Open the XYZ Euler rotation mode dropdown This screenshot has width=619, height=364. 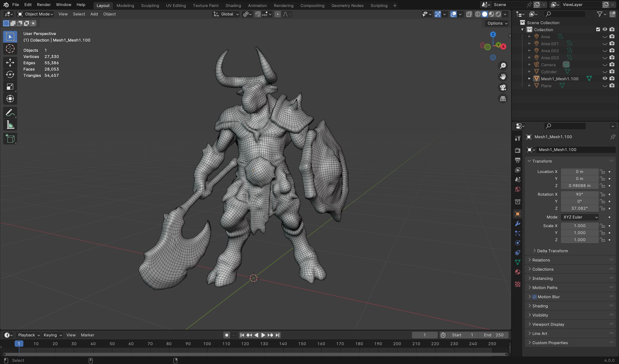(579, 217)
